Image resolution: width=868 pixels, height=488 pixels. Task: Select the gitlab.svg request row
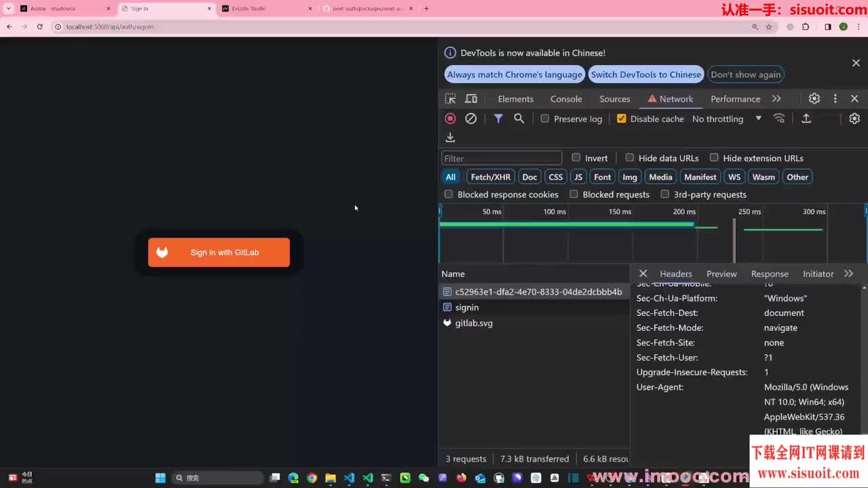(x=534, y=323)
